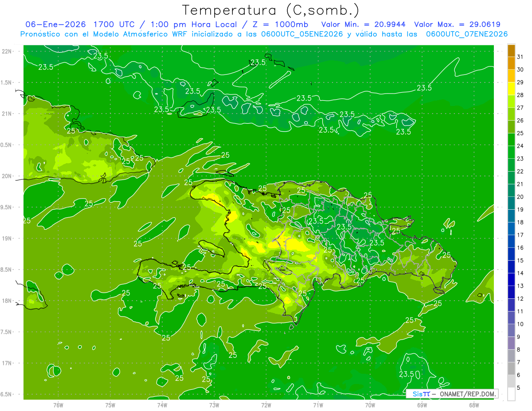Click the valid-until time "0600UTC_07ENE2026"
The height and width of the screenshot is (411, 532).
click(x=467, y=34)
